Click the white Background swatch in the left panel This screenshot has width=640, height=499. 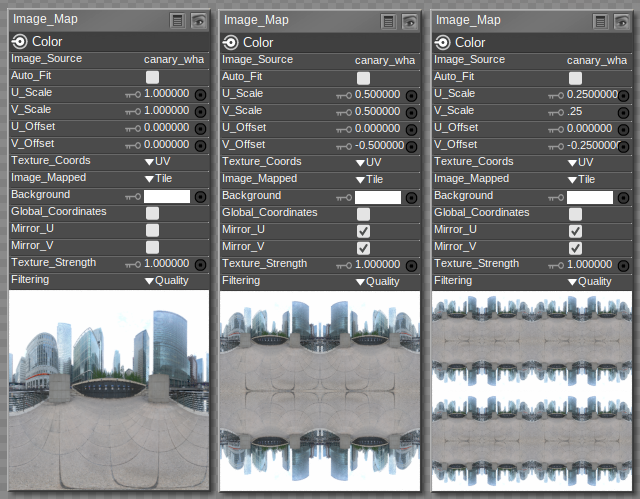[x=167, y=197]
